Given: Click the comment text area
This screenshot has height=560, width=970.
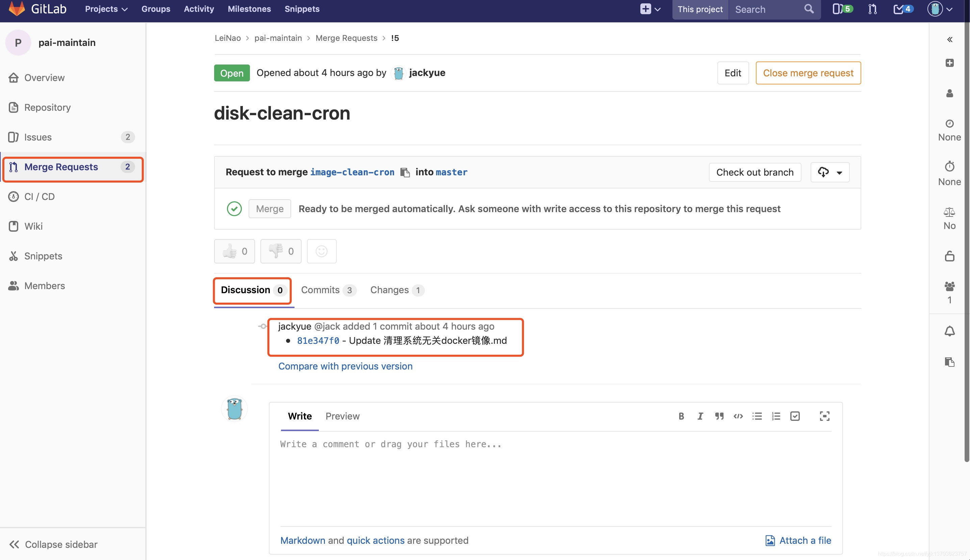Looking at the screenshot, I should coord(556,479).
